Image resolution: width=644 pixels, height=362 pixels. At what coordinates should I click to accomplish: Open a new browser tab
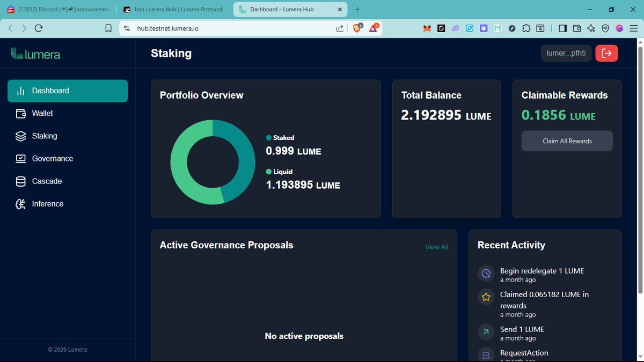click(x=357, y=9)
